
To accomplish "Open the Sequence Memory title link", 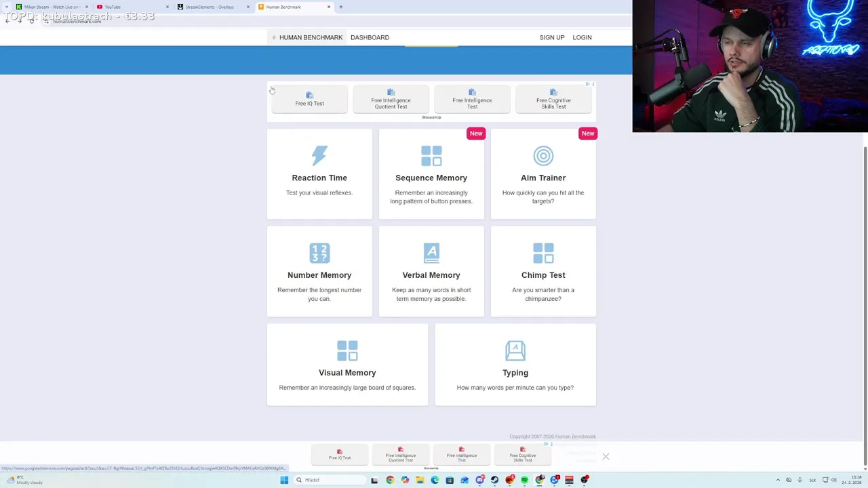I will click(x=431, y=178).
